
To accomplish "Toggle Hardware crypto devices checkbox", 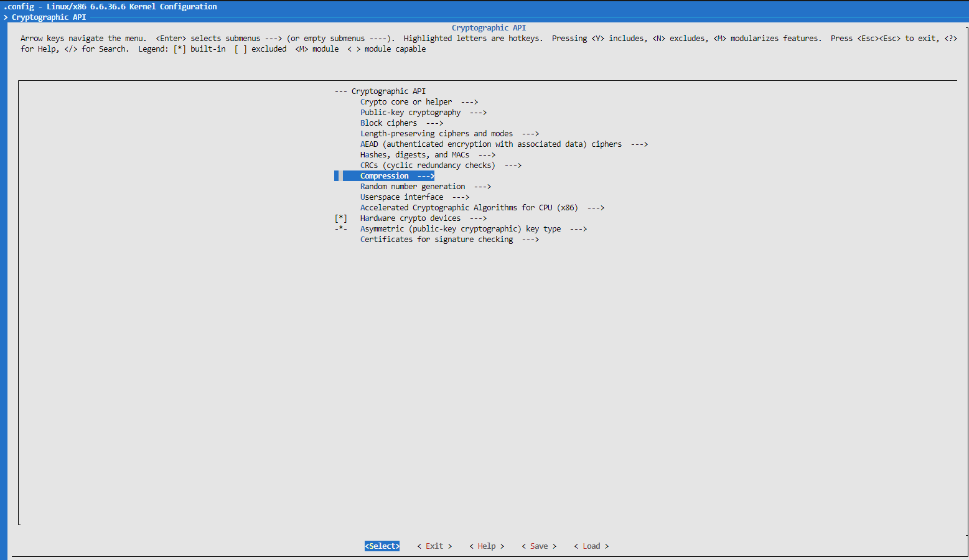I will pyautogui.click(x=341, y=218).
